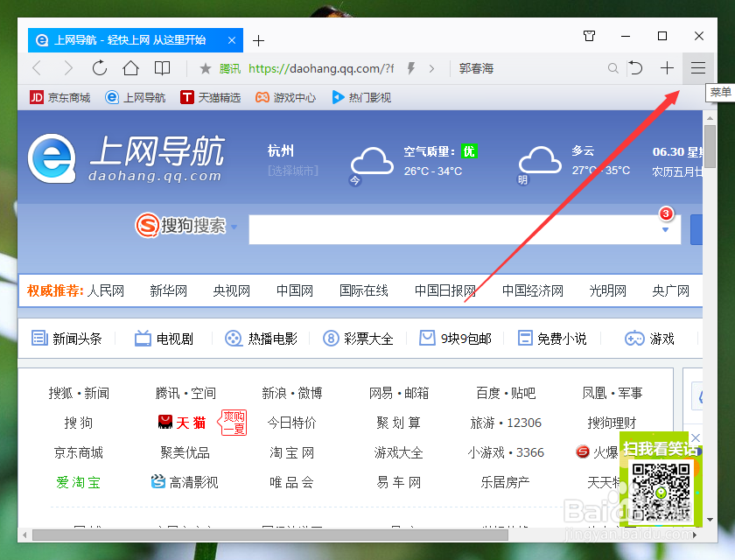Viewport: 735px width, 560px height.
Task: Open 新闻头条 category
Action: (x=66, y=339)
